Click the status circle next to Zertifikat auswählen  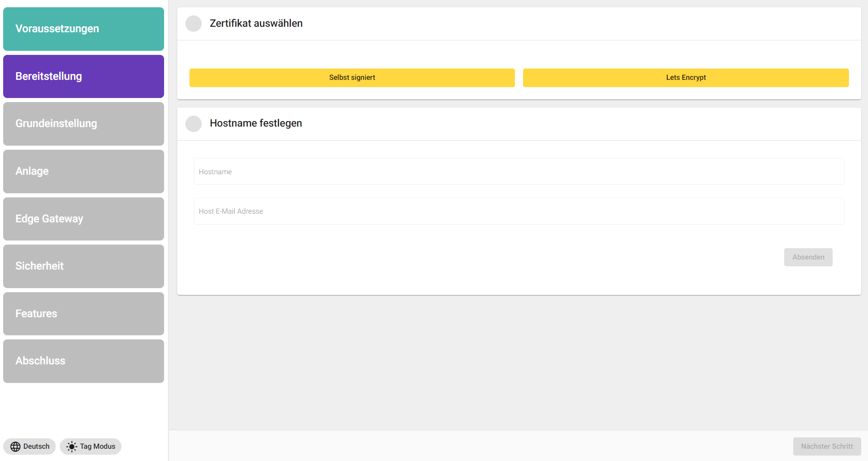tap(194, 24)
